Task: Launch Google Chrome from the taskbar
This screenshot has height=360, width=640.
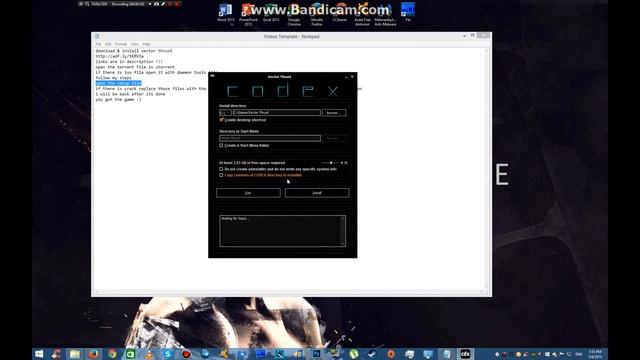Action: click(112, 354)
